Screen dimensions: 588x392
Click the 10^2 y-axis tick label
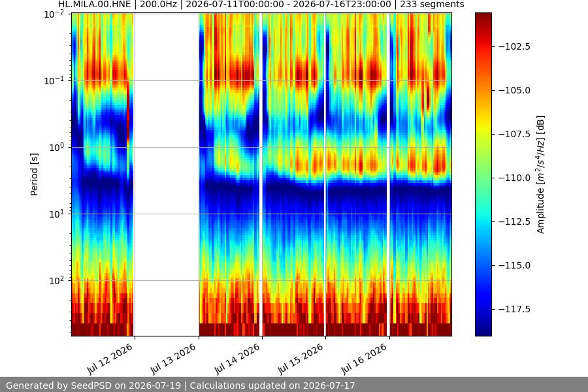56,280
